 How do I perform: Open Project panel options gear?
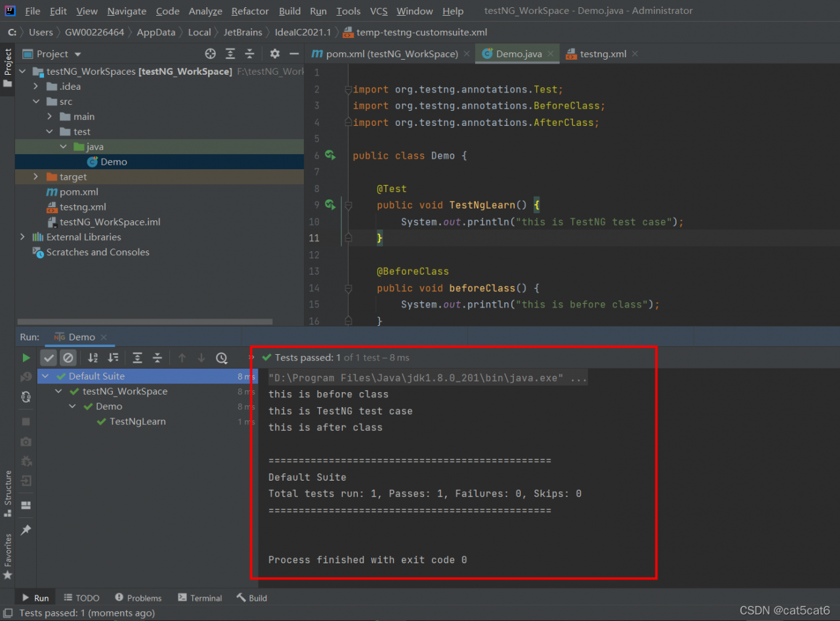274,54
